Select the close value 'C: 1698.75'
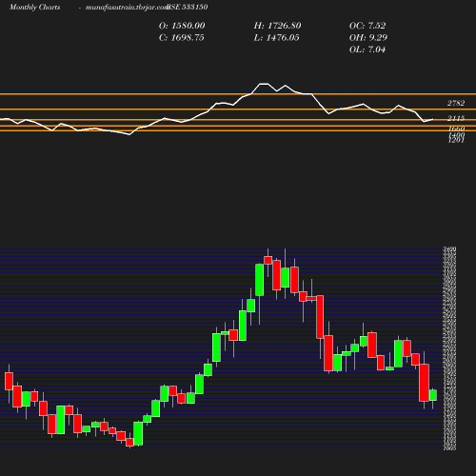Viewport: 476px width, 476px height. click(182, 38)
